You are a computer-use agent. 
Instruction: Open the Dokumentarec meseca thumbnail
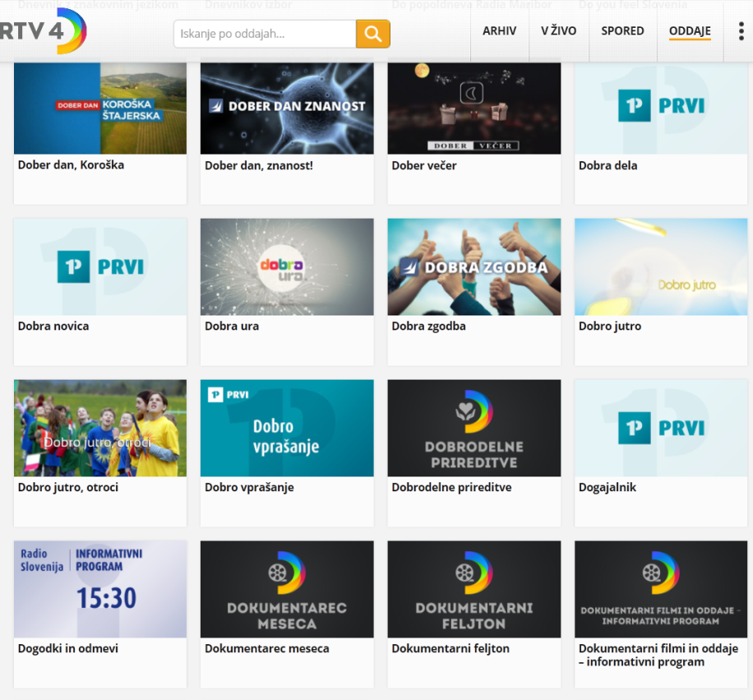[287, 589]
